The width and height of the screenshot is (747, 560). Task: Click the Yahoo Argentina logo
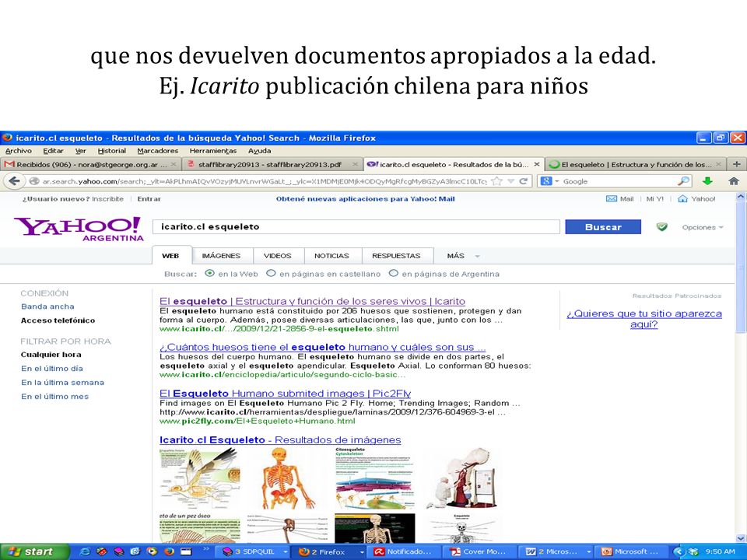point(79,229)
